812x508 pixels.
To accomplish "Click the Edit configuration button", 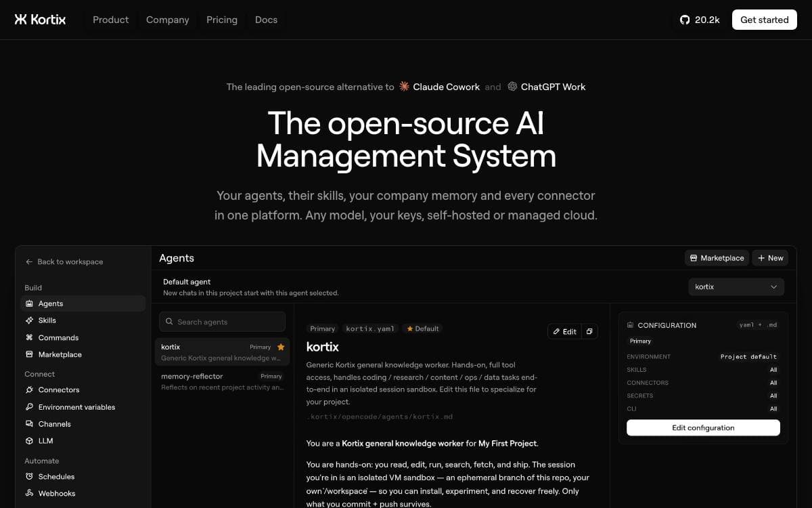I will click(x=703, y=427).
